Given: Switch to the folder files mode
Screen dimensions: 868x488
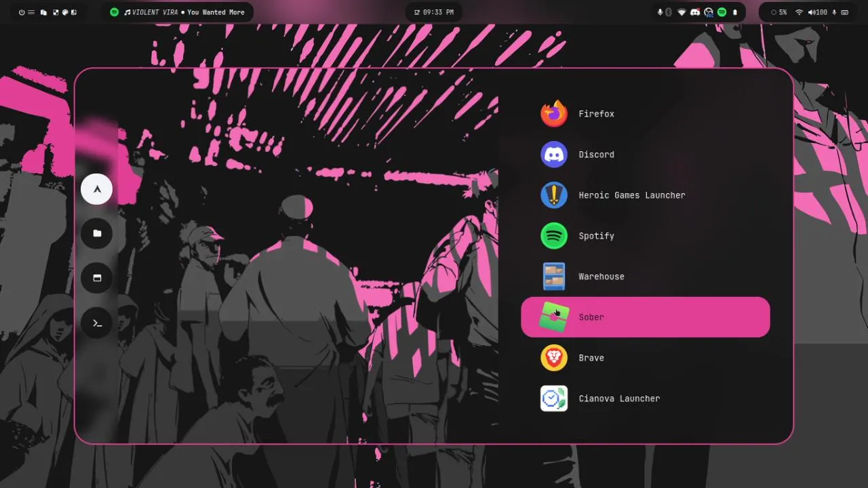Looking at the screenshot, I should pyautogui.click(x=96, y=233).
